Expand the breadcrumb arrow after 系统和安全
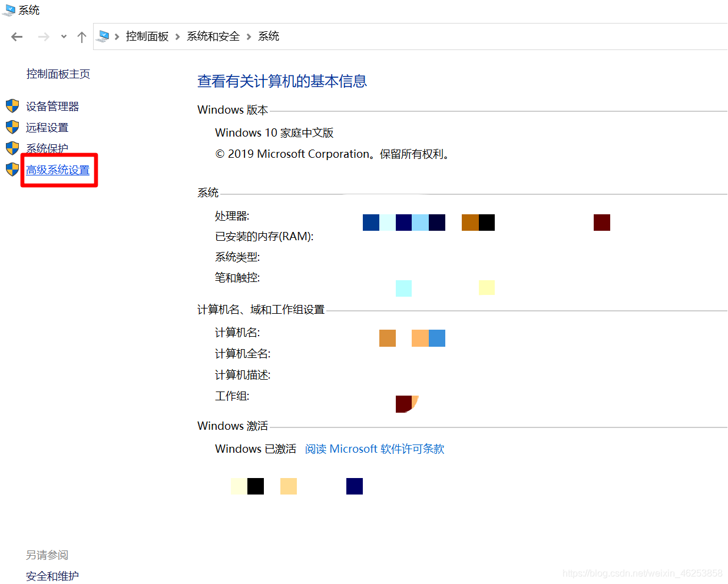 coord(249,36)
